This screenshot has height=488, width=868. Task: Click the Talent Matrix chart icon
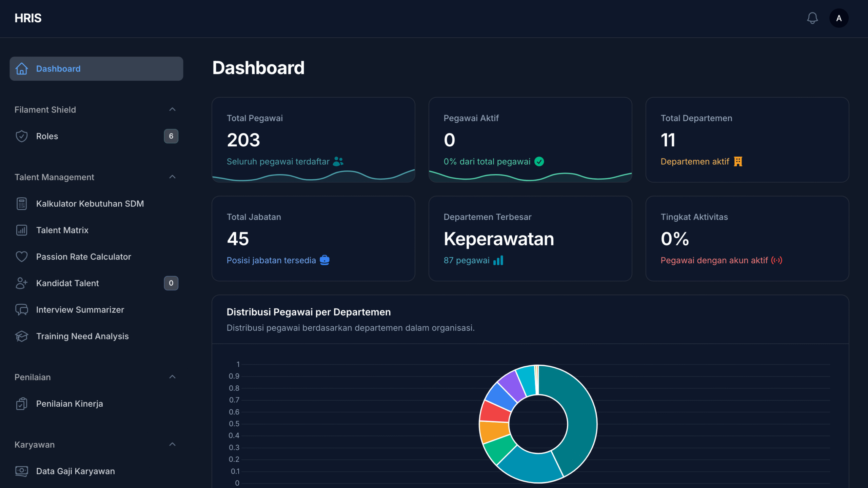[21, 230]
